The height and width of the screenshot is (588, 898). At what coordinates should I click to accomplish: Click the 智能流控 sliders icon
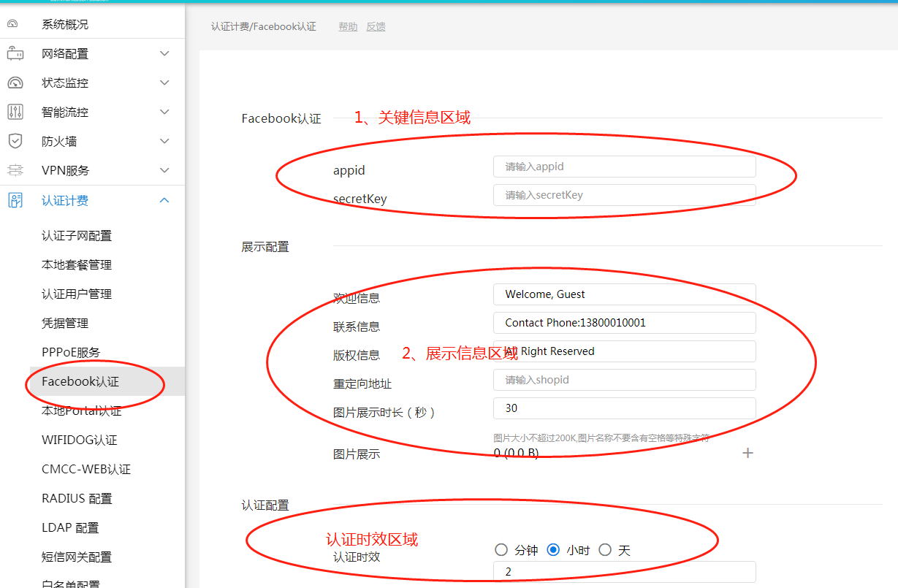coord(15,112)
